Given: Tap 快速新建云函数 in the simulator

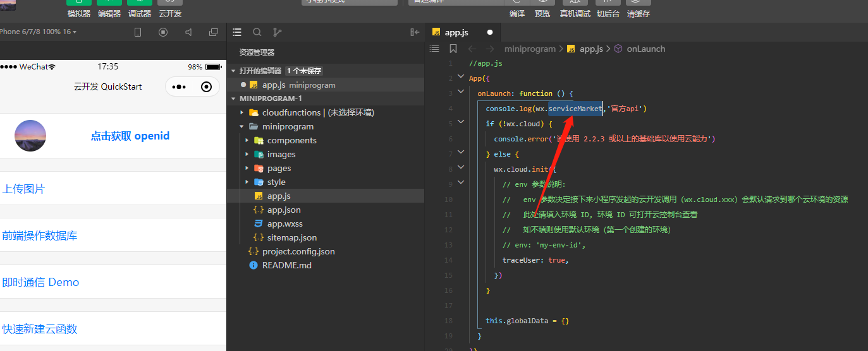Looking at the screenshot, I should (40, 329).
